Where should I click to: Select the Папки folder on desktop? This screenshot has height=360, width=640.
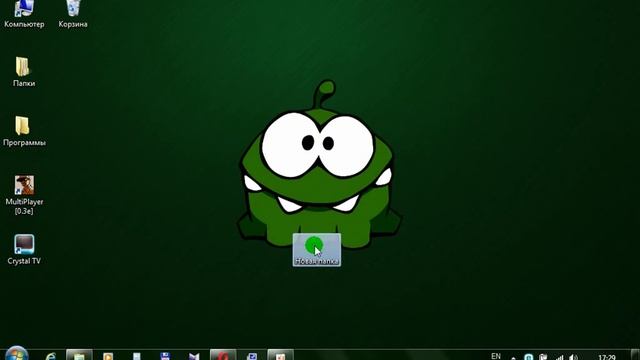(x=24, y=72)
